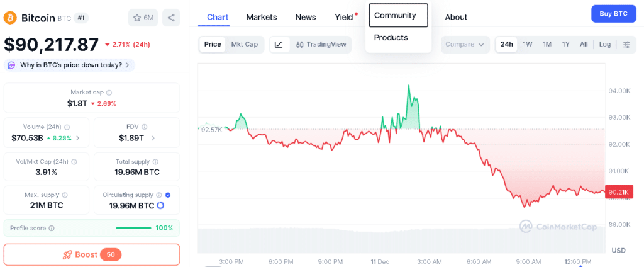Viewport: 644px width, 267px height.
Task: Click the Bitcoin logo icon
Action: 10,18
